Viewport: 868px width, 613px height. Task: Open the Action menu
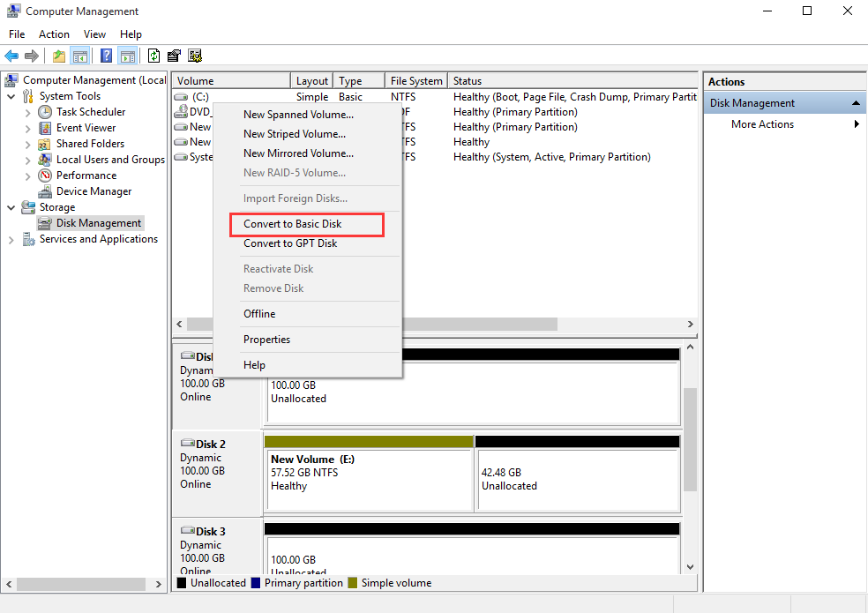(55, 34)
